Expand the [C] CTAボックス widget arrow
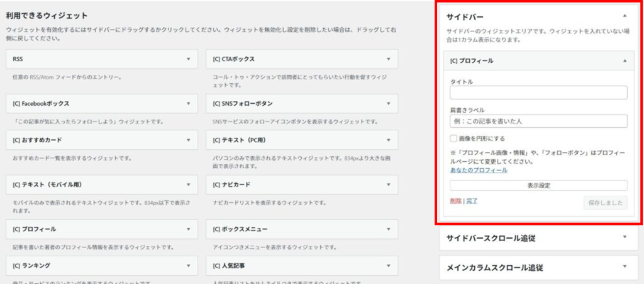 pyautogui.click(x=389, y=59)
